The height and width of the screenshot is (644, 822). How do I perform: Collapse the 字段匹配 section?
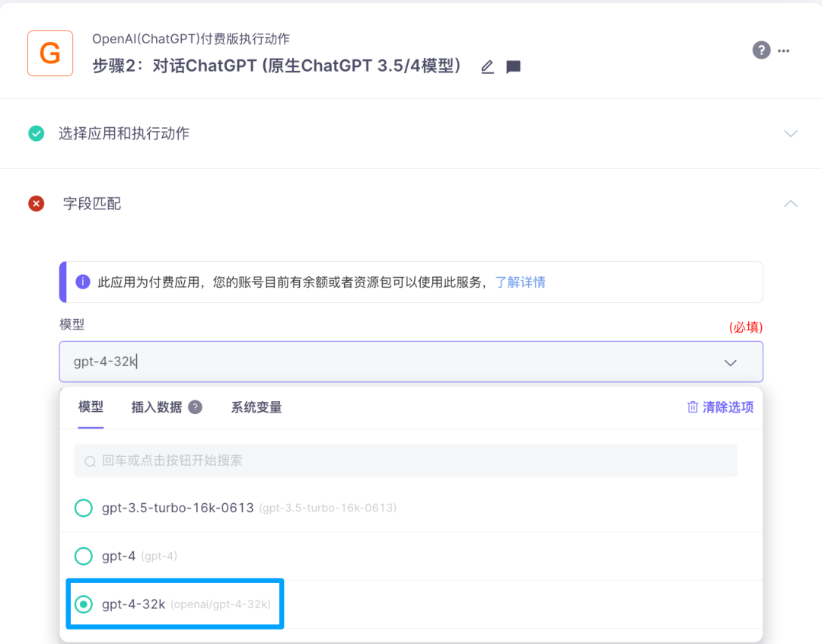point(791,203)
